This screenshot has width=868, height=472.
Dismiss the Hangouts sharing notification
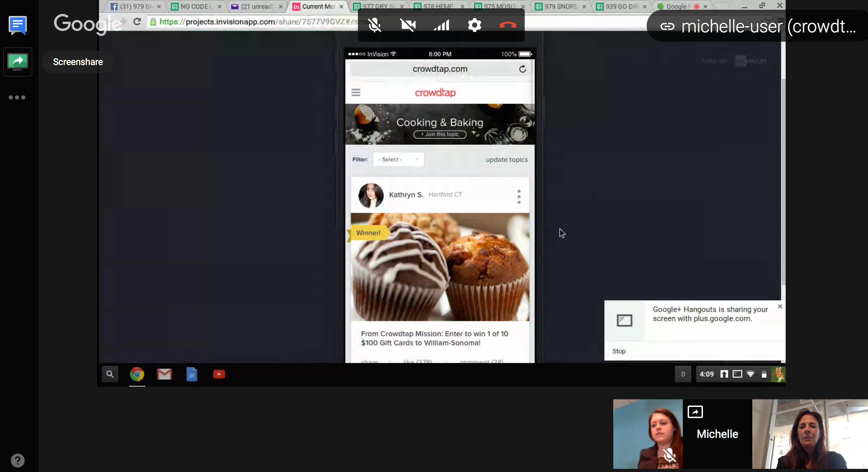pos(780,306)
